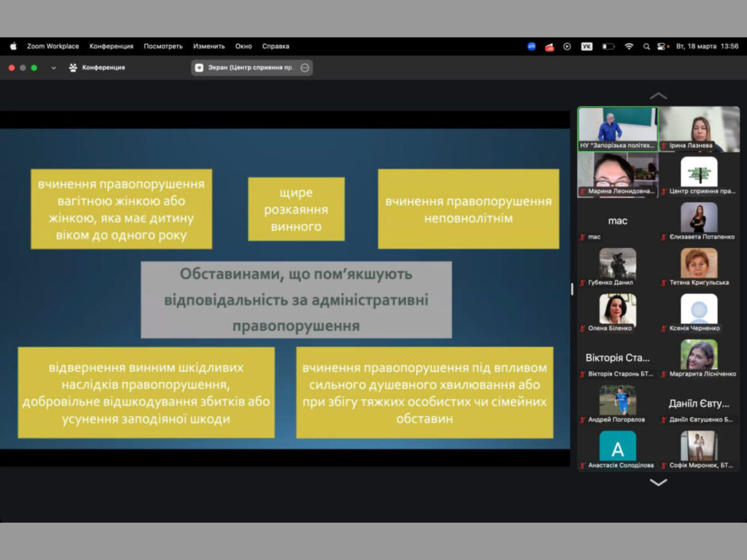Open the Посмотреть menu
The height and width of the screenshot is (560, 747).
coord(163,46)
